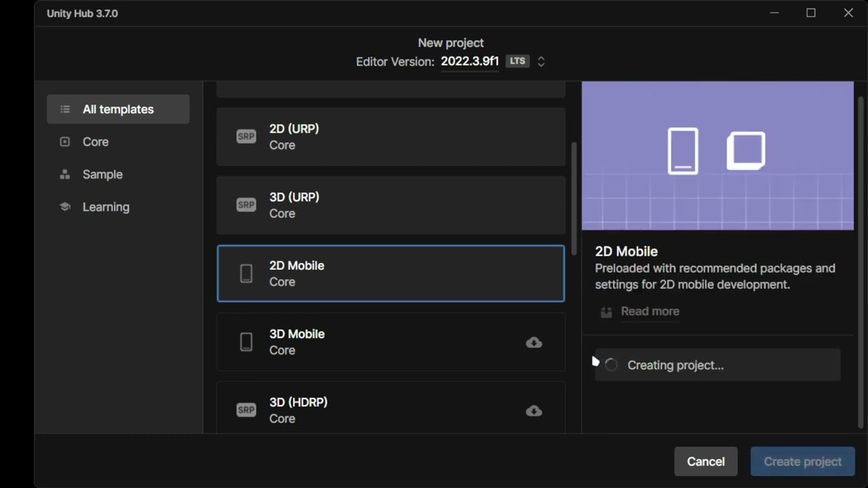Click the Creating project... status text
This screenshot has height=488, width=868.
click(x=675, y=365)
